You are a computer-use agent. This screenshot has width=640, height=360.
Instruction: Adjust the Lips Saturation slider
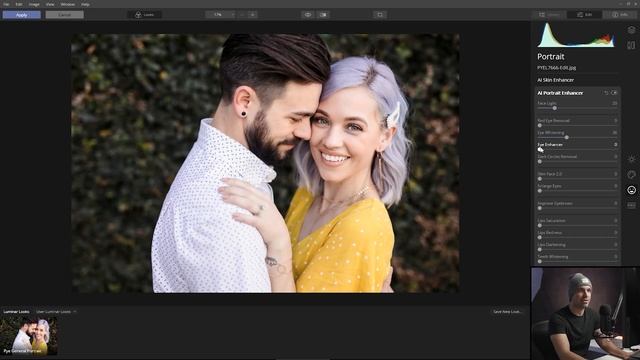pos(577,225)
